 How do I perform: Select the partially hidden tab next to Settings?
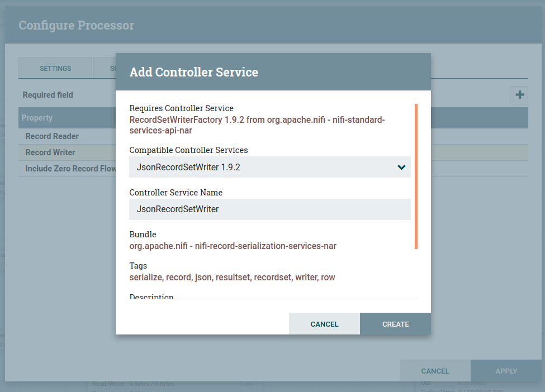tap(105, 68)
